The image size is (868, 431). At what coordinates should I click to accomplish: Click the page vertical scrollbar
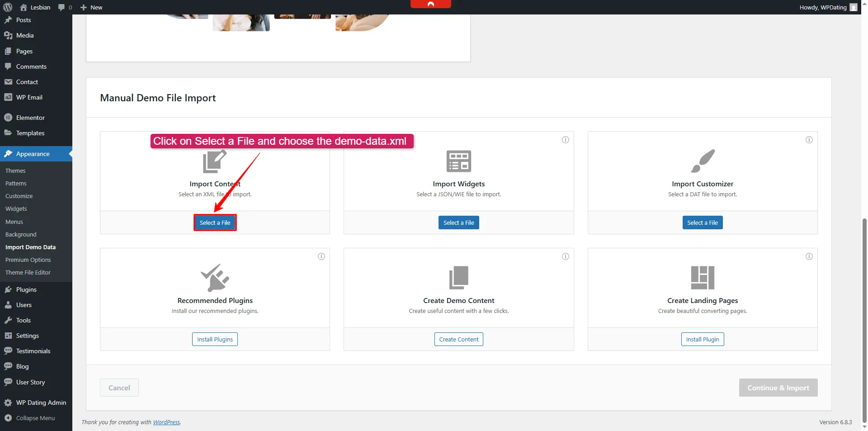[x=864, y=317]
